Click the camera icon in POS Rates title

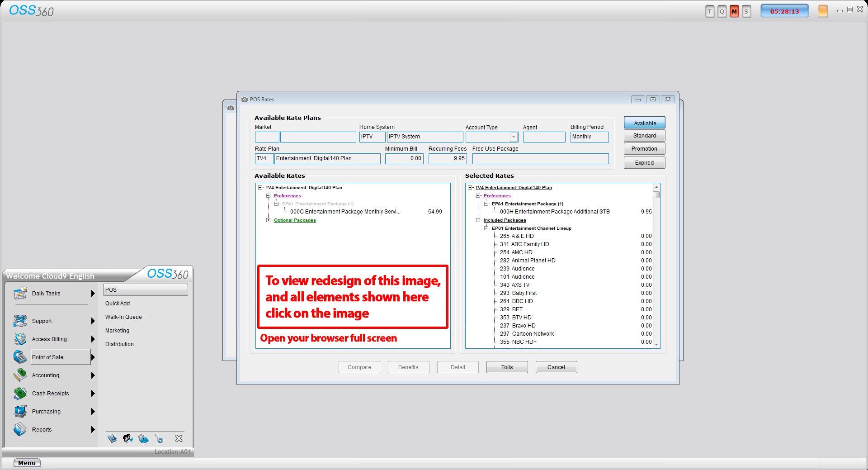245,100
